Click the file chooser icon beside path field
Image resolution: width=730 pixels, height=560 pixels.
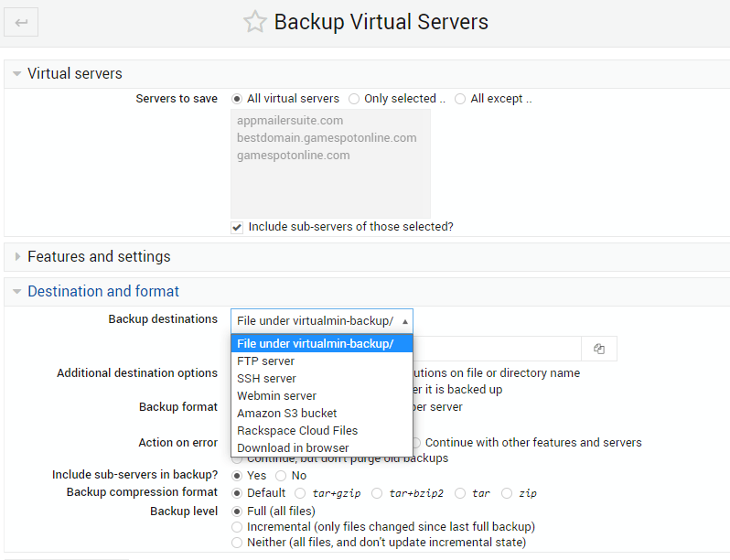[599, 349]
